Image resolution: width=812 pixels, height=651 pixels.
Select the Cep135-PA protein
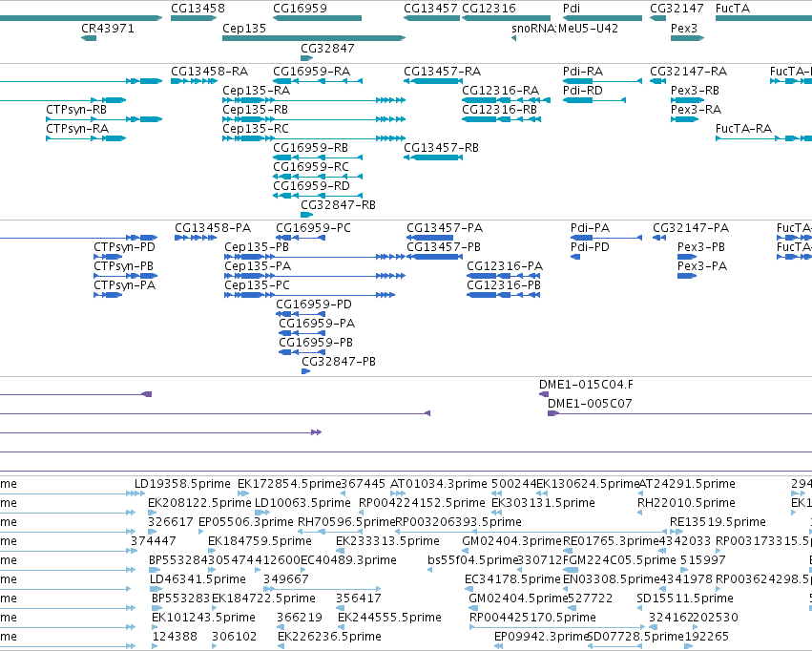(314, 276)
